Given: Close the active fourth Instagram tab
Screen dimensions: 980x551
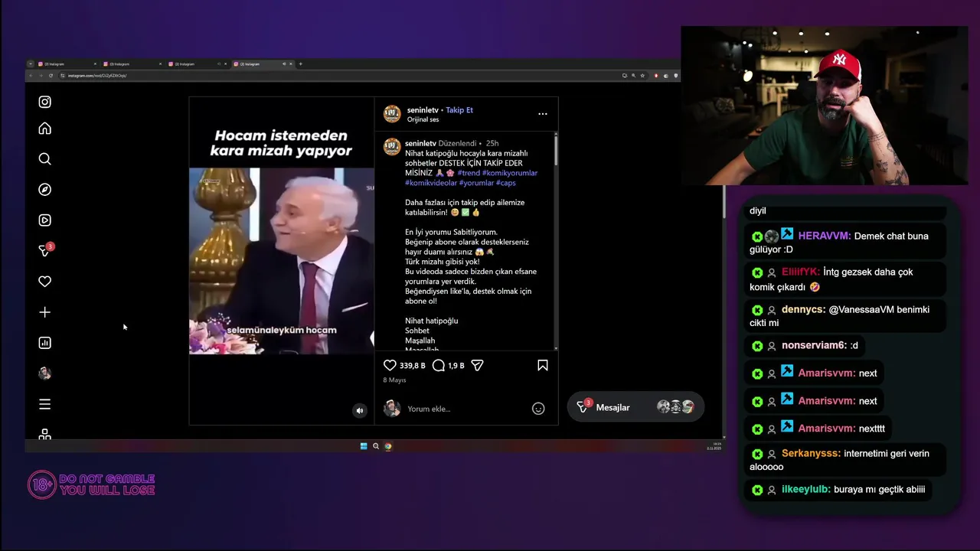Looking at the screenshot, I should pos(292,64).
